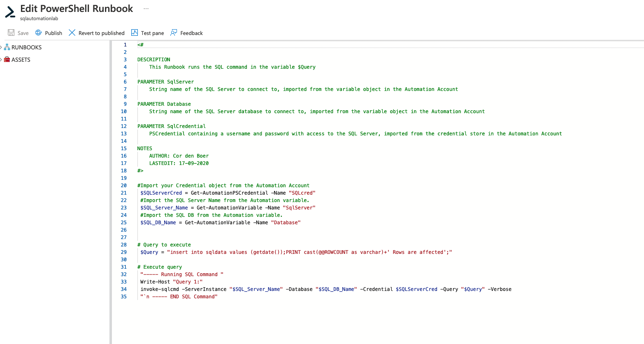644x344 pixels.
Task: Click the 'LASTEDIT: 17-09-2020' line
Action: [x=179, y=163]
